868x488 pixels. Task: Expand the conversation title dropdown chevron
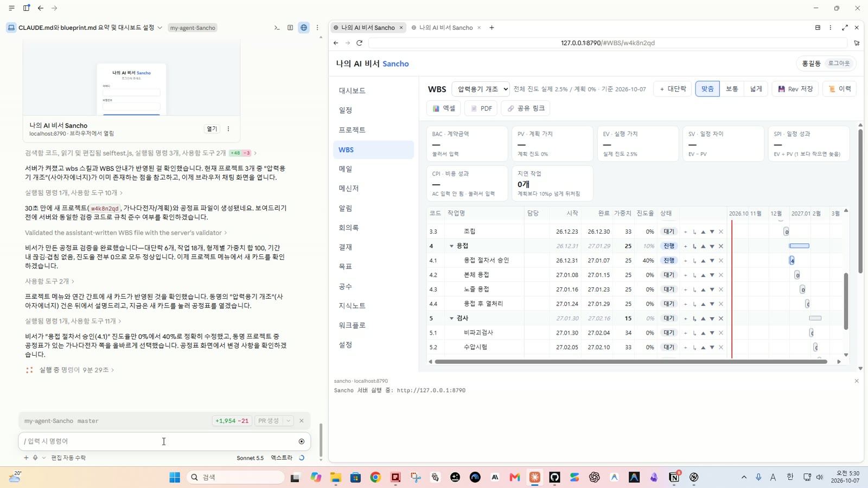coord(160,28)
